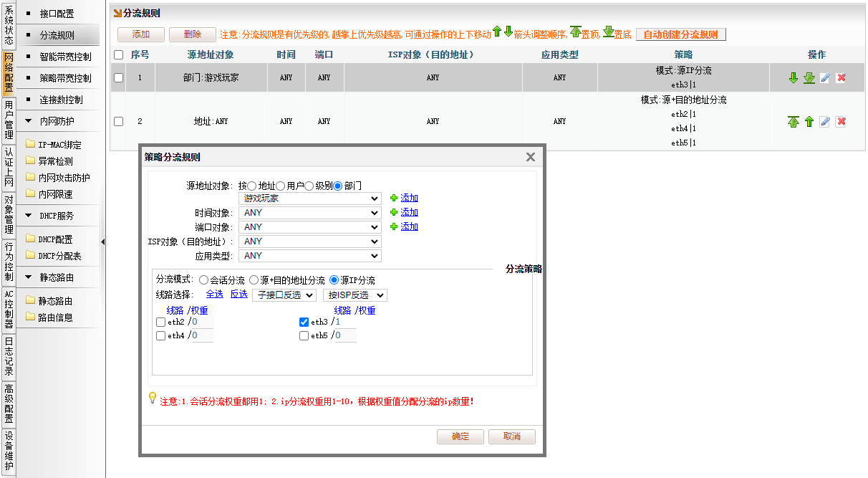Image resolution: width=868 pixels, height=478 pixels.
Task: Expand the 子接口反选 dropdown
Action: click(x=284, y=295)
